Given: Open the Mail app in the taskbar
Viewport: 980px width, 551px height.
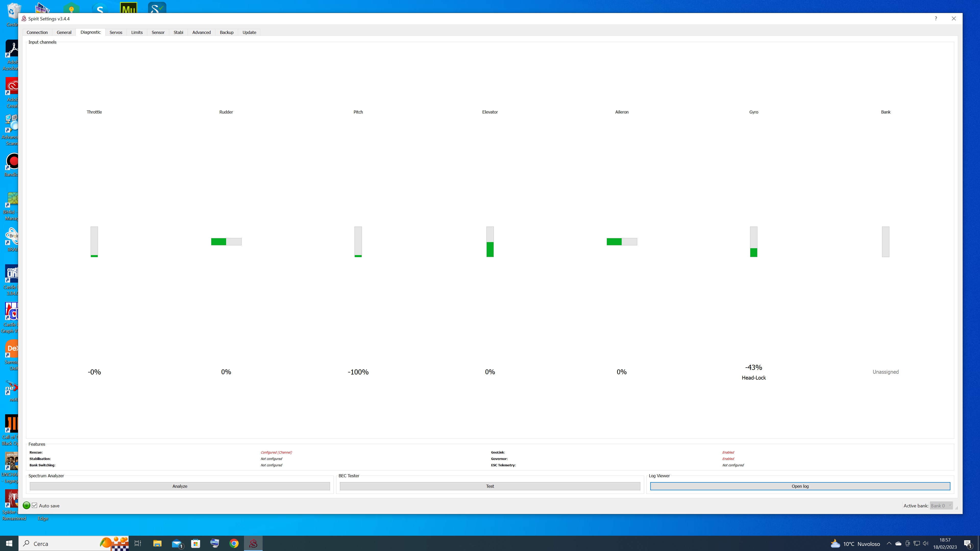Looking at the screenshot, I should click(x=177, y=543).
